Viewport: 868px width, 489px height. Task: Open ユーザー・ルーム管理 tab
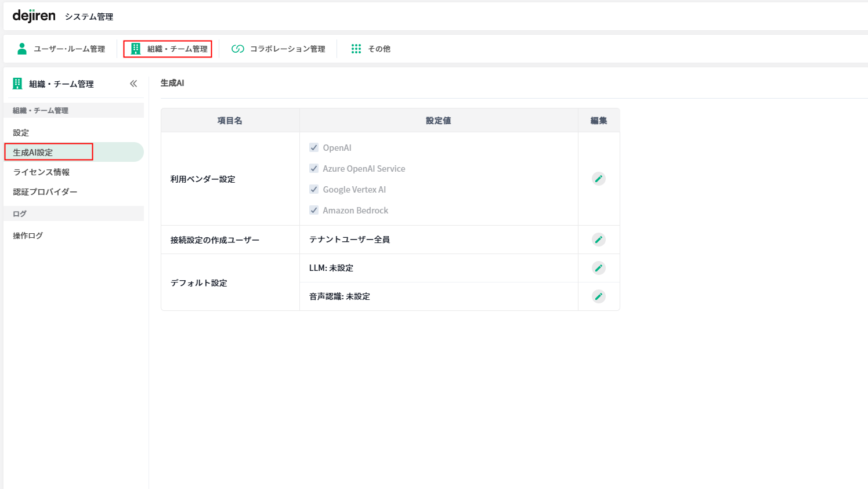coord(62,49)
